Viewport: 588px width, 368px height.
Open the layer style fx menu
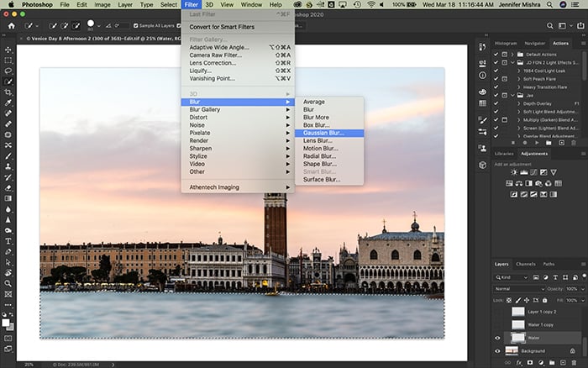click(x=519, y=363)
